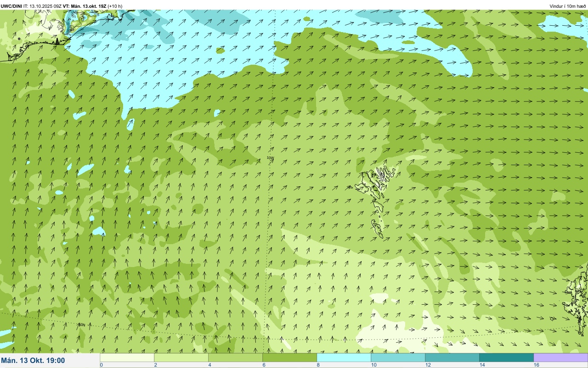The height and width of the screenshot is (368, 588).
Task: Click the light cyan 8–10 legend swatch
Action: [x=344, y=357]
